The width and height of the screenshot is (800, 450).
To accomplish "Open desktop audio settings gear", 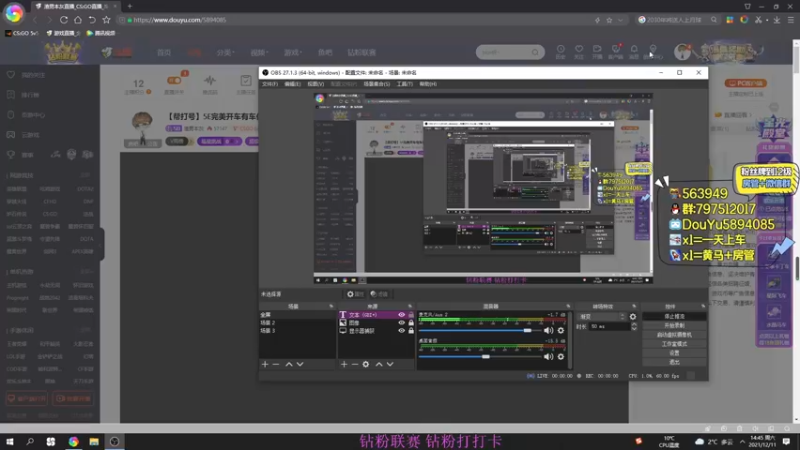I will (x=561, y=357).
